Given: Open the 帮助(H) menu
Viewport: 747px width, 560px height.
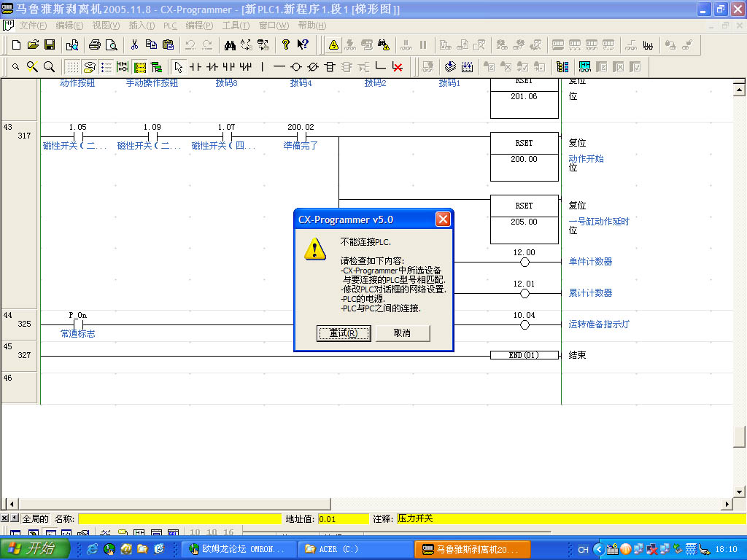Looking at the screenshot, I should (x=312, y=26).
